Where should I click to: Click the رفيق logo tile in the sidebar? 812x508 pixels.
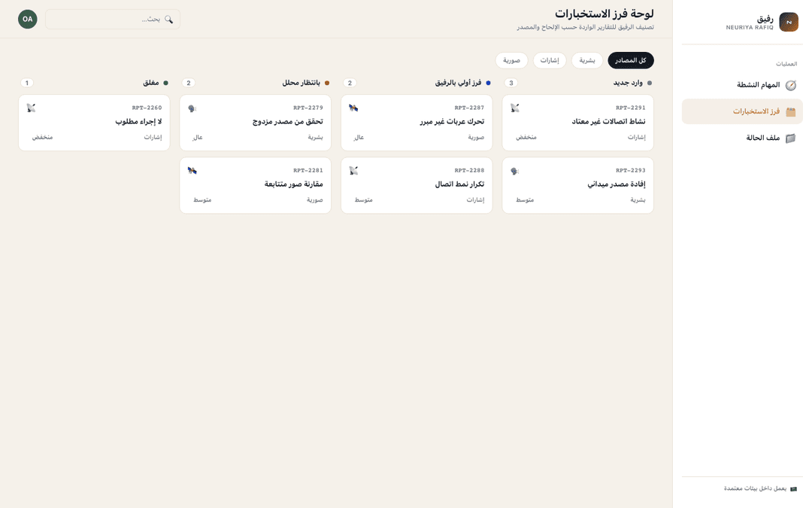pyautogui.click(x=789, y=22)
